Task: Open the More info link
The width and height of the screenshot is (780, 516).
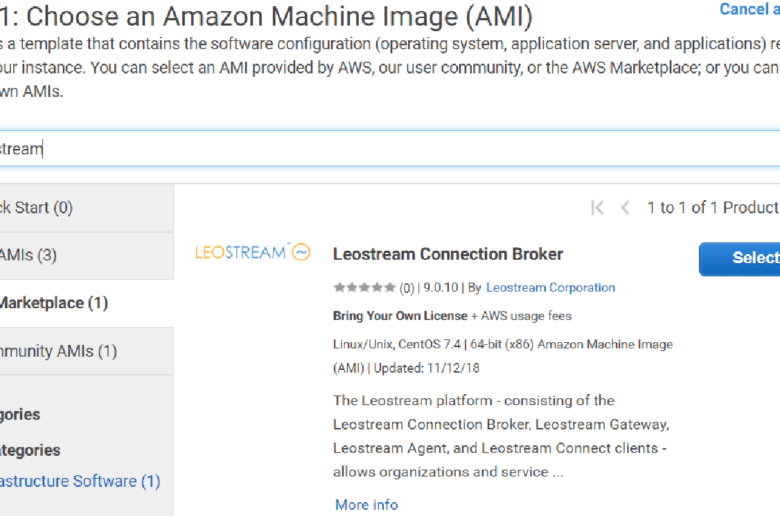Action: [367, 505]
